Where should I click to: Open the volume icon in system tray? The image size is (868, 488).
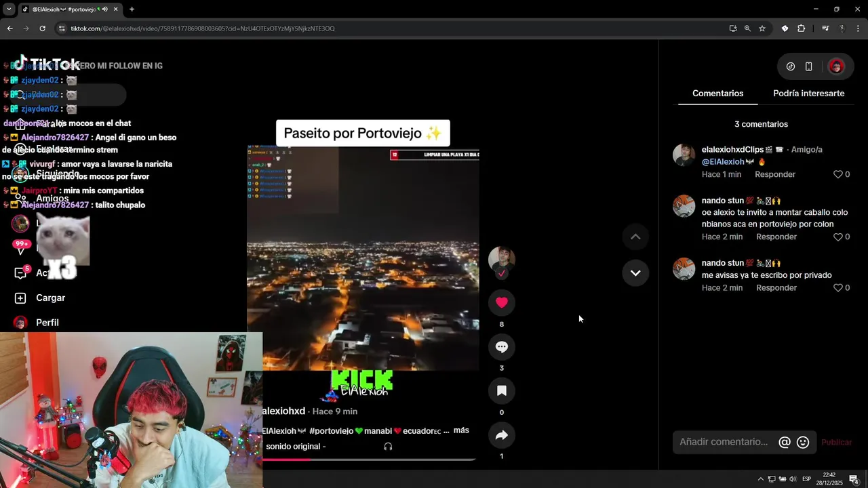(x=793, y=479)
